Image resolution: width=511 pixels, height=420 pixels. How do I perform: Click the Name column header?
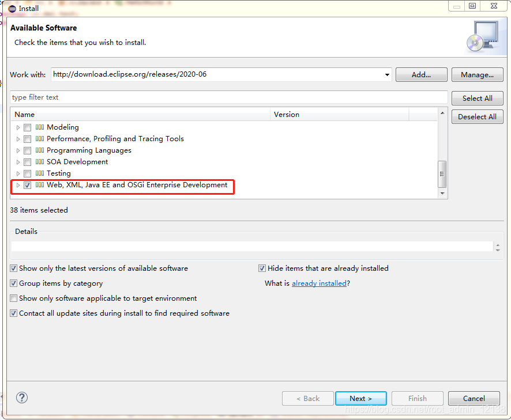(141, 115)
